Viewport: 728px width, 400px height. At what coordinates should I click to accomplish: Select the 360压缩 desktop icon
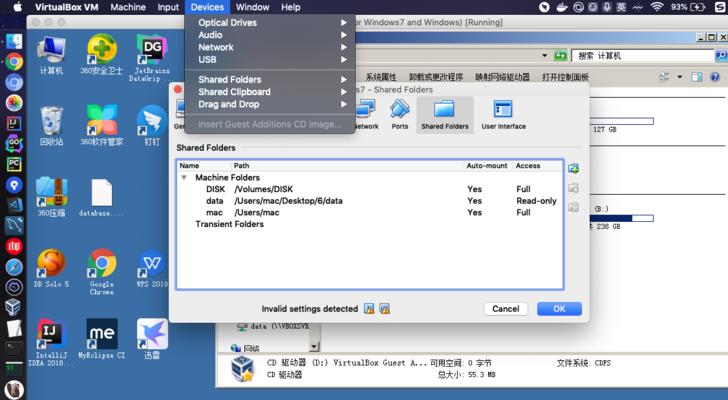tap(51, 197)
